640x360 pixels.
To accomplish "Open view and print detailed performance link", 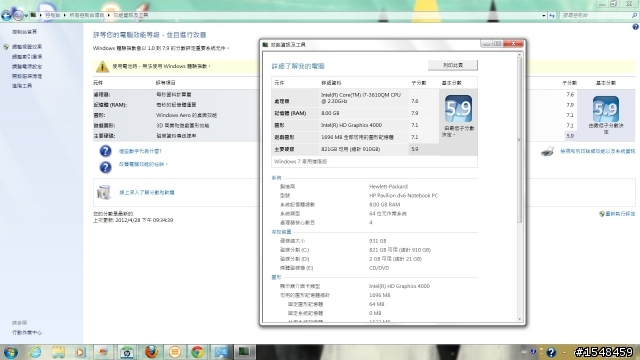I will [598, 151].
